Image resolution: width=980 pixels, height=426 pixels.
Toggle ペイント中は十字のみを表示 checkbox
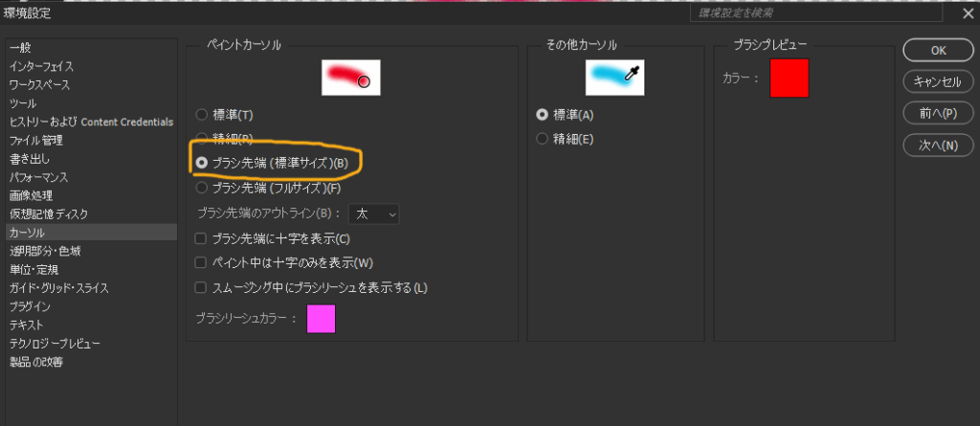tap(201, 262)
